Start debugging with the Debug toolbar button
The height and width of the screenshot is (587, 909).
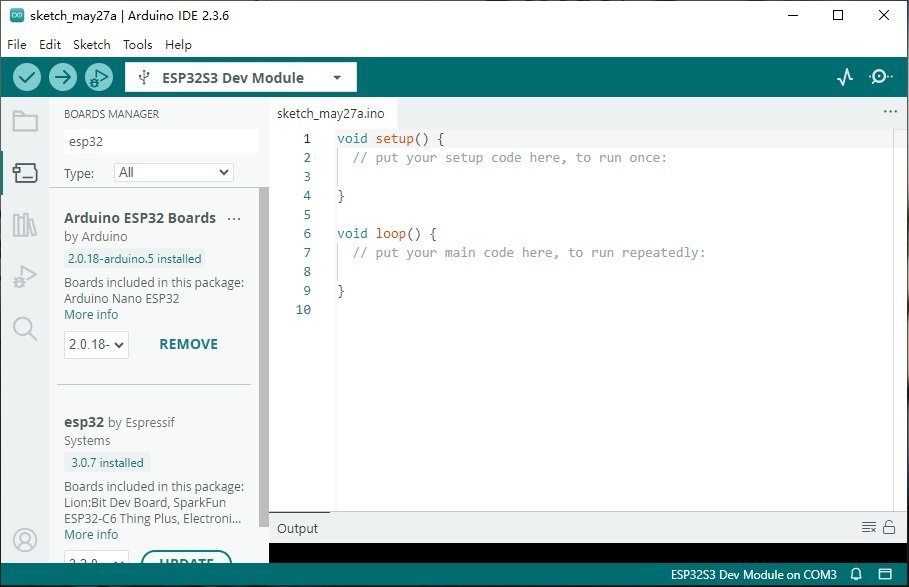99,77
